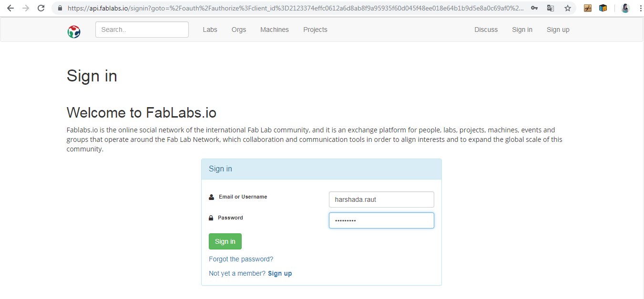Reload the page with refresh icon
The image size is (644, 299).
point(41,8)
